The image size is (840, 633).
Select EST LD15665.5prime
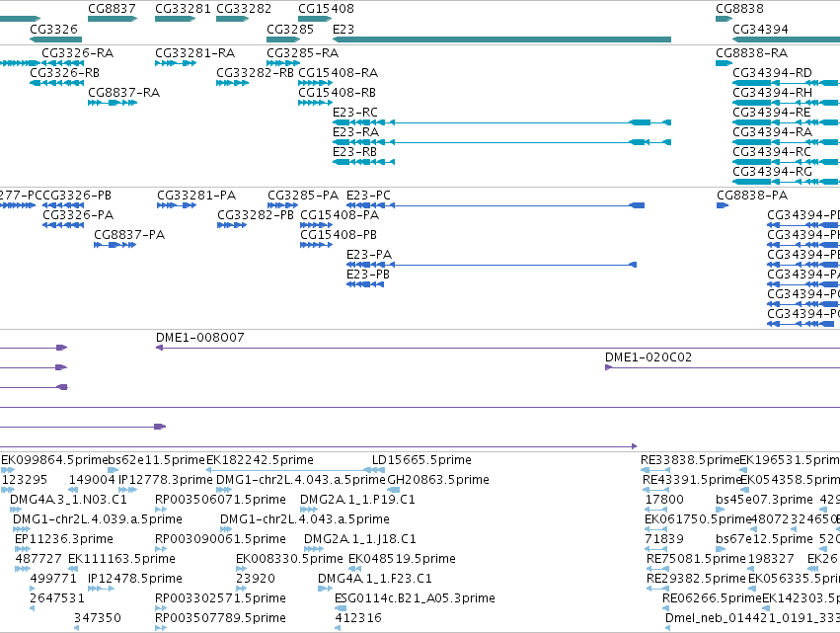click(378, 470)
